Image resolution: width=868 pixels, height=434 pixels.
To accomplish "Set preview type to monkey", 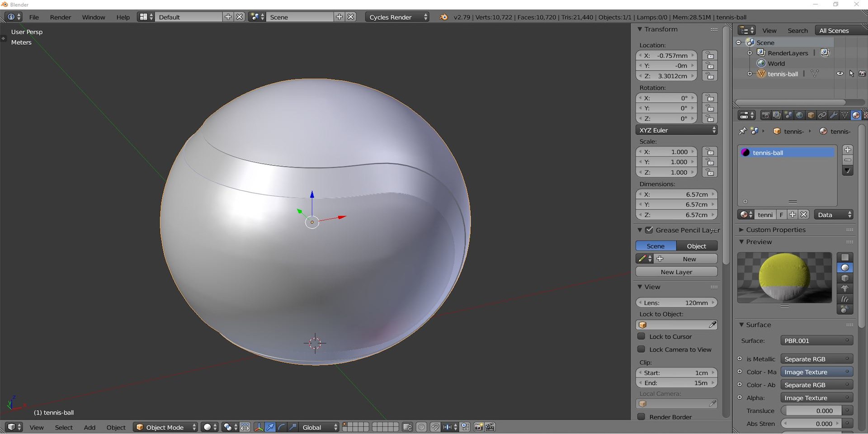I will (844, 288).
